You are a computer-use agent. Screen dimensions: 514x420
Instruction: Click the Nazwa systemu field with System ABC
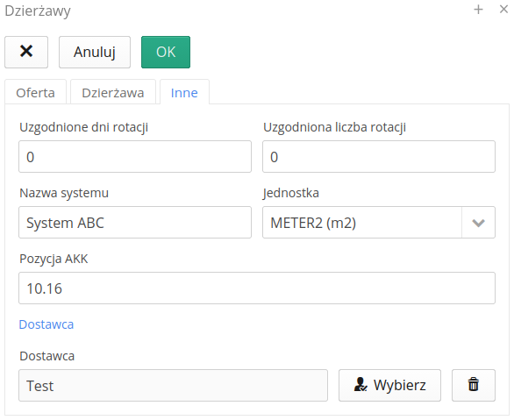coord(135,223)
